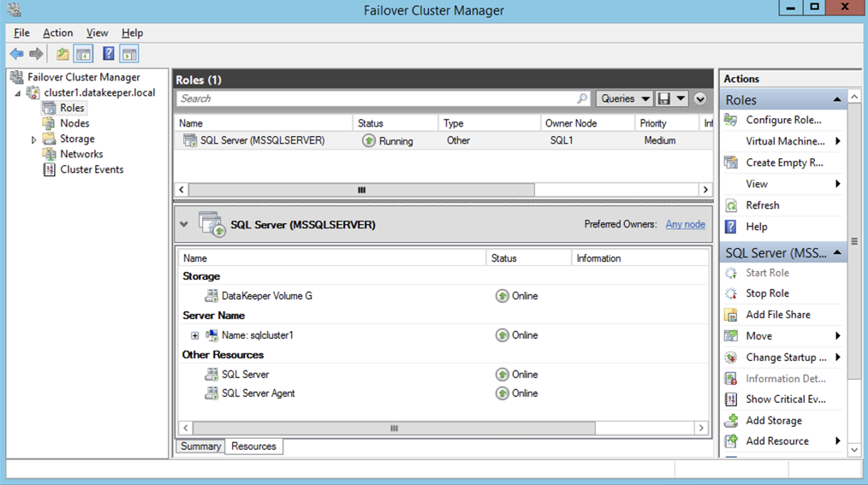Open the Action menu

coord(58,33)
